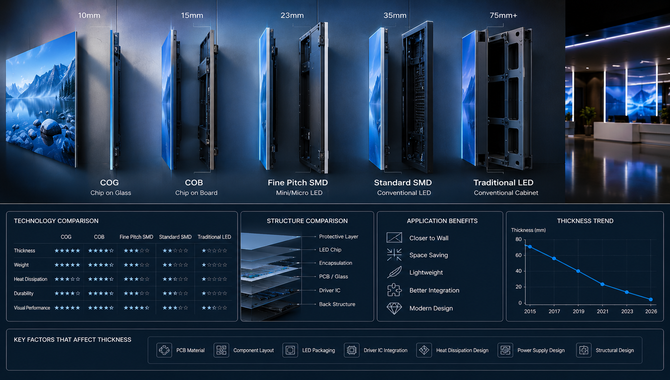Select the THICKNESS TREND title
670x380 pixels.
click(x=585, y=221)
